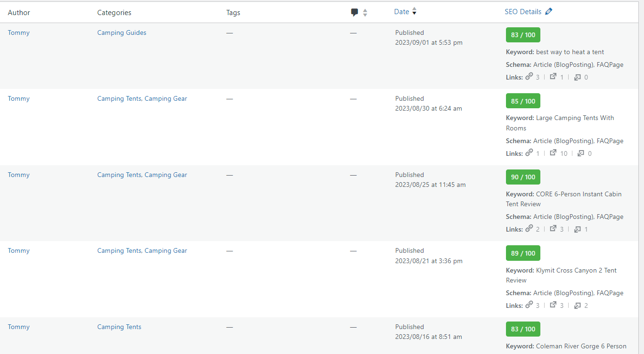Click the speech bubble comments column icon
The image size is (644, 354).
click(354, 12)
